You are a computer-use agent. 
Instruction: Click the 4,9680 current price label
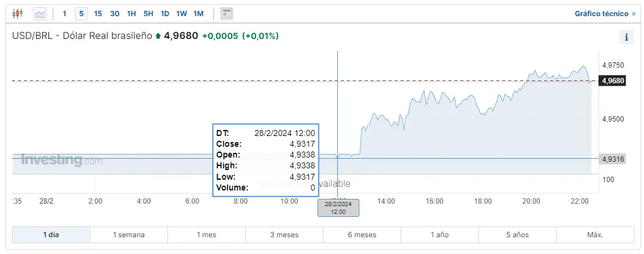tap(612, 81)
